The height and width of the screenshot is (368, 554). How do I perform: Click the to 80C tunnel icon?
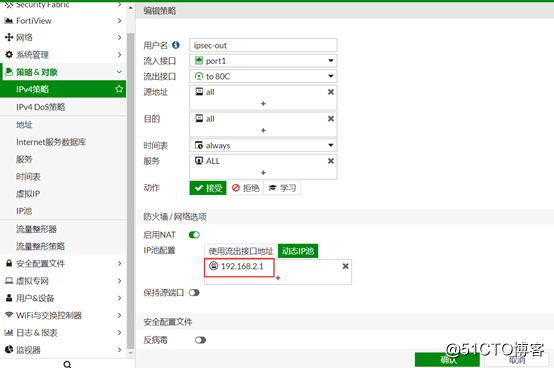coord(199,76)
